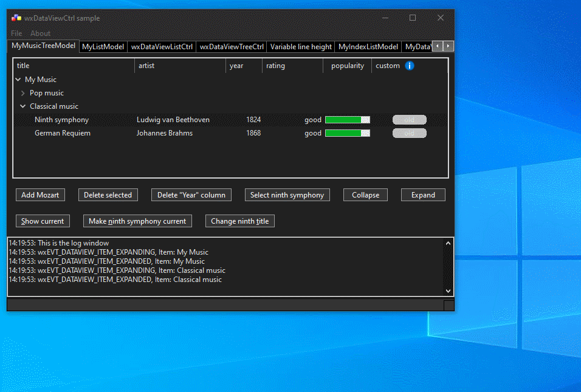Click the log window scroll-down arrow
581x392 pixels.
tap(448, 291)
